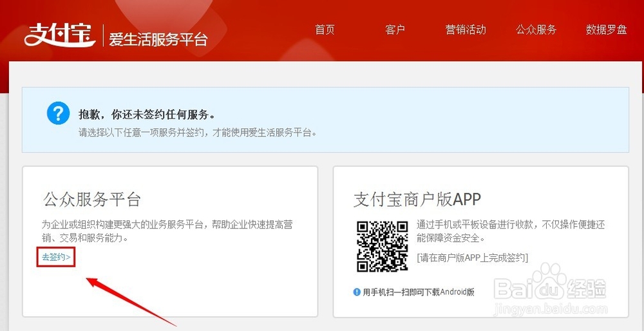Click the text 请选择以下任意一项服务并签约
This screenshot has height=331, width=644.
pyautogui.click(x=142, y=133)
